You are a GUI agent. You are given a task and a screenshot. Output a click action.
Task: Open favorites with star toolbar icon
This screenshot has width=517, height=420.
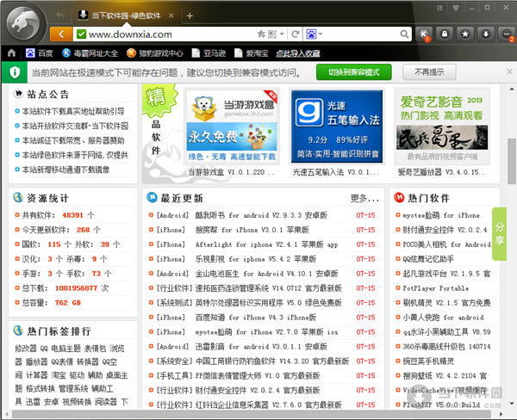pyautogui.click(x=465, y=34)
